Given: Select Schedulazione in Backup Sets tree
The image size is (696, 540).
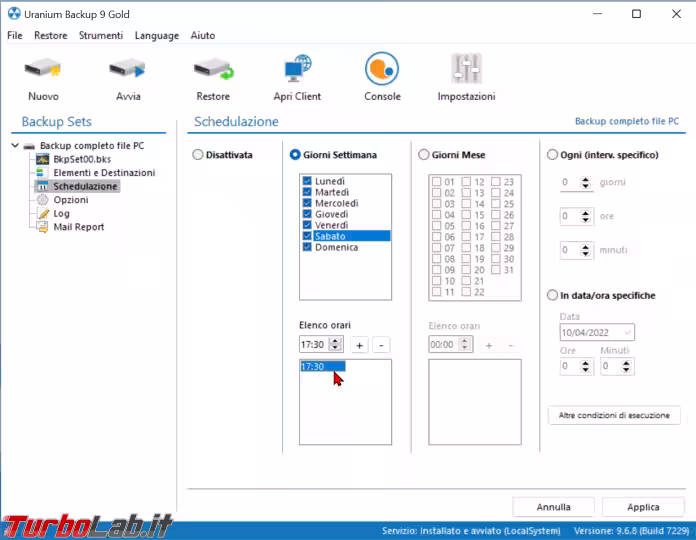Looking at the screenshot, I should point(85,186).
